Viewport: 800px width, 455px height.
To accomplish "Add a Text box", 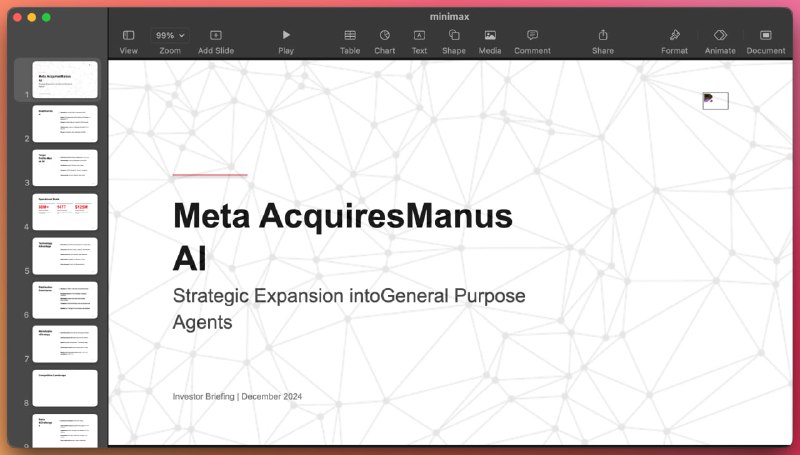I will click(x=419, y=35).
